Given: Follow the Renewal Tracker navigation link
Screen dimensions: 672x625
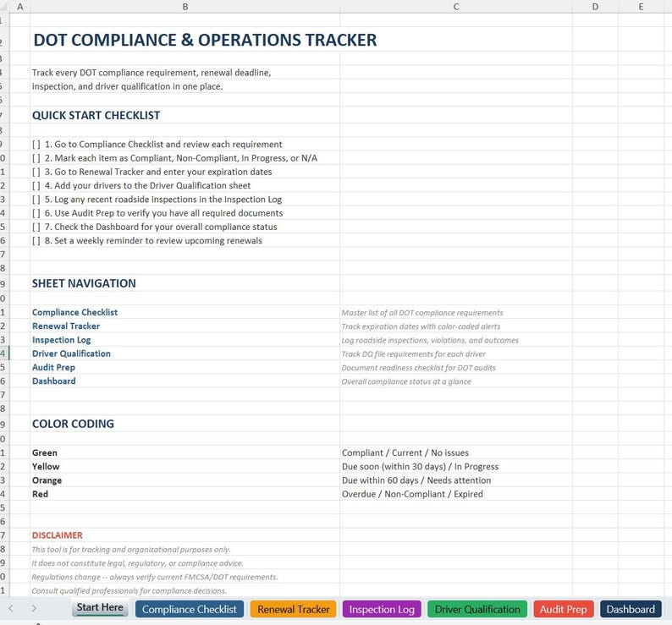Looking at the screenshot, I should (x=66, y=326).
